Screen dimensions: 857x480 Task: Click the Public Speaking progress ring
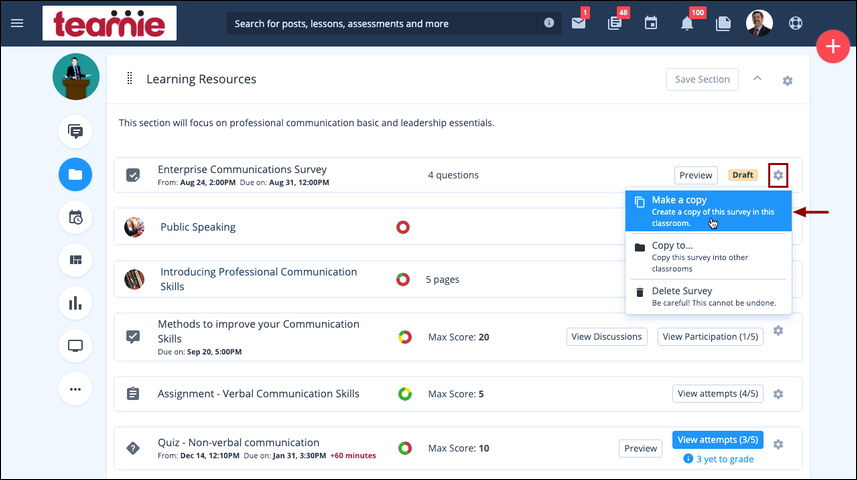pos(403,227)
